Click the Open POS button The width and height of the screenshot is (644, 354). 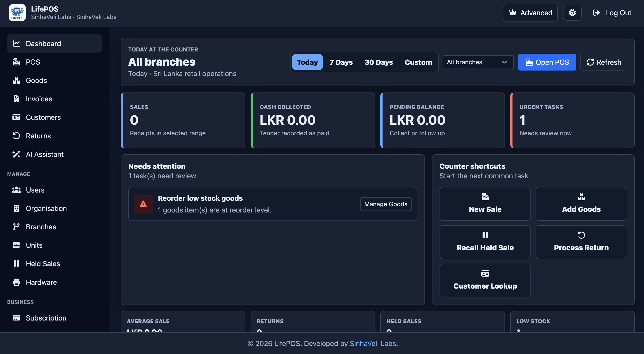pyautogui.click(x=547, y=62)
